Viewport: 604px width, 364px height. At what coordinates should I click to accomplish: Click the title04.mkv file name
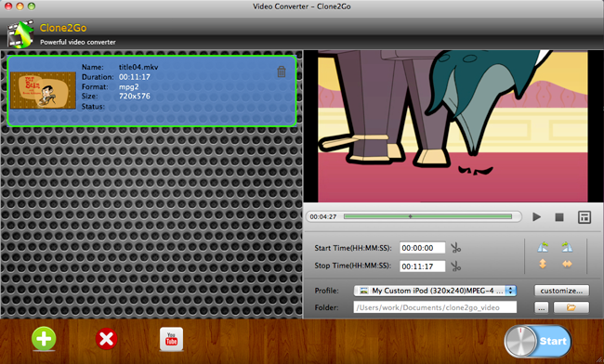coord(138,67)
